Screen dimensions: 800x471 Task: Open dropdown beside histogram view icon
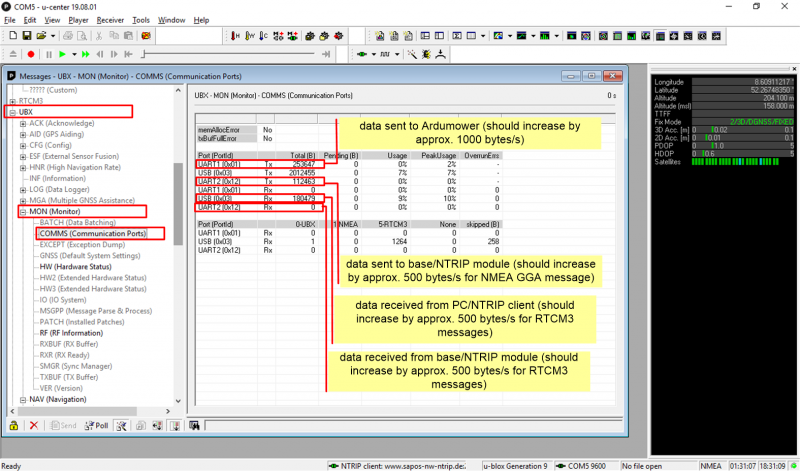(556, 36)
